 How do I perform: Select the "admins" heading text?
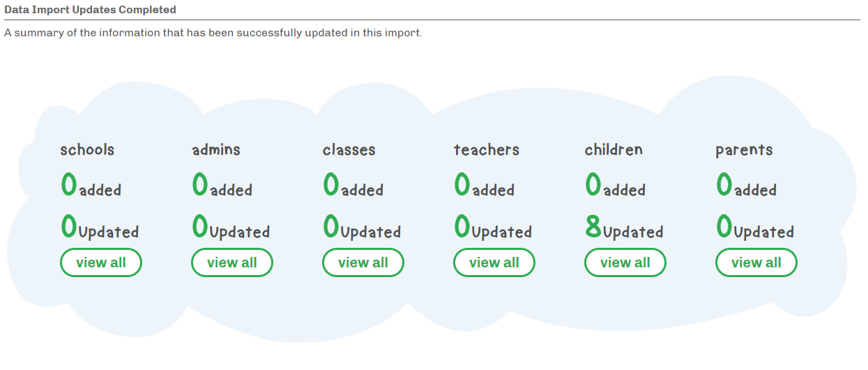click(216, 149)
